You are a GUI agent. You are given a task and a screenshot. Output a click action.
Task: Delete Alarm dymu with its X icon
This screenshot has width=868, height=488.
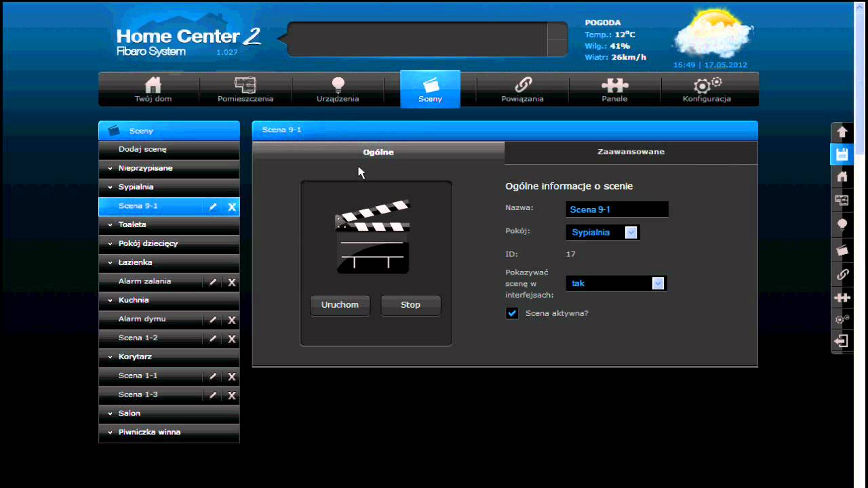pyautogui.click(x=232, y=320)
